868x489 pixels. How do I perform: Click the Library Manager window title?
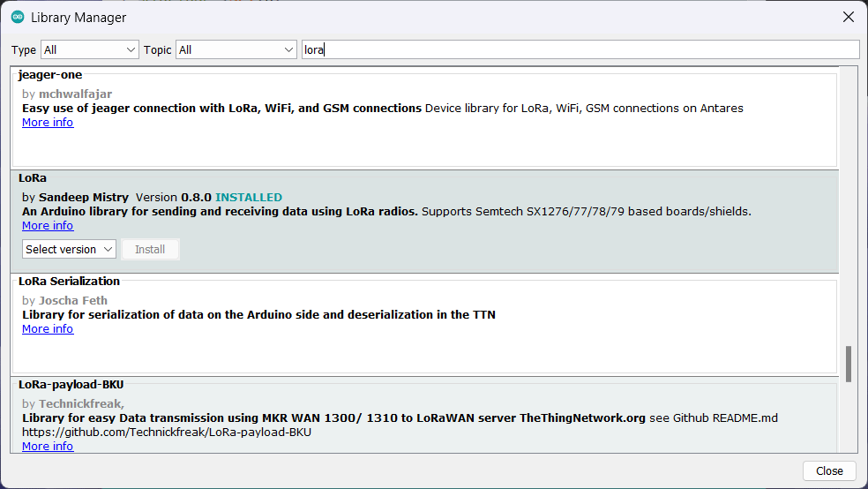(79, 18)
